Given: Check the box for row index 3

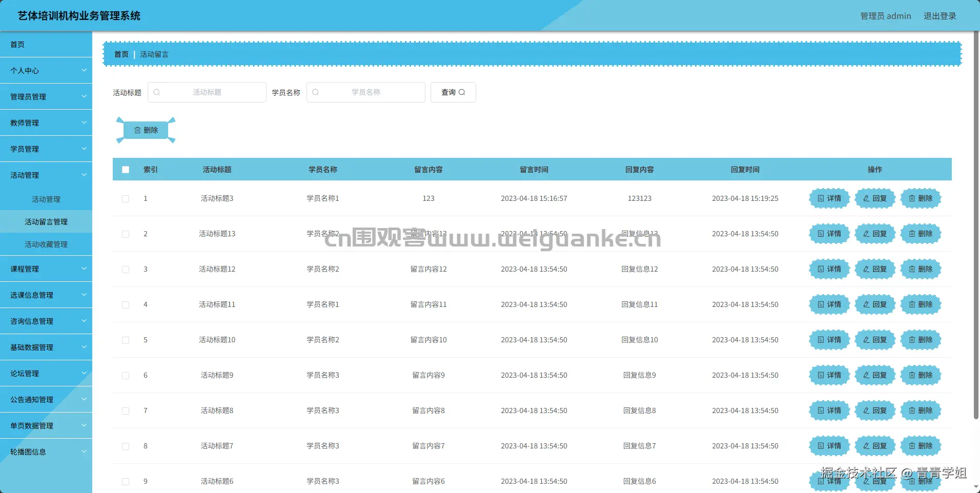Looking at the screenshot, I should (126, 270).
